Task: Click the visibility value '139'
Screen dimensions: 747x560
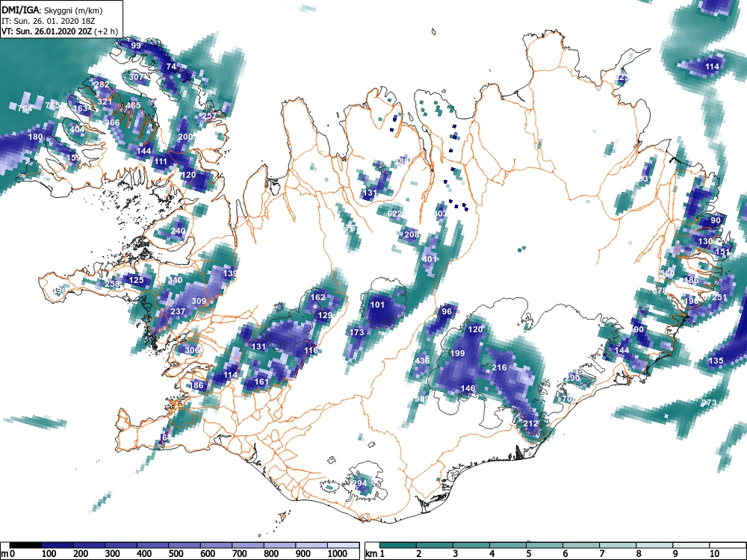Action: (x=229, y=273)
